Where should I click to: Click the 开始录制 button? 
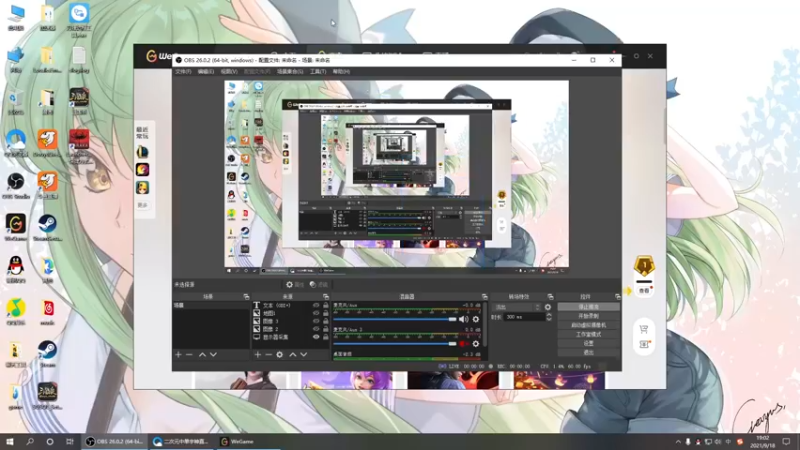[588, 316]
